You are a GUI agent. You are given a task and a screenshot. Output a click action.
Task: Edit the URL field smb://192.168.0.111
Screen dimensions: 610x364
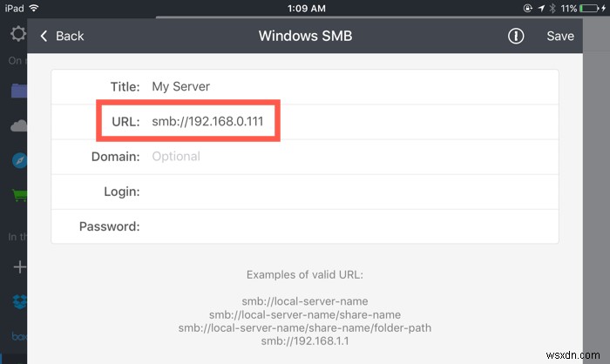[305, 122]
